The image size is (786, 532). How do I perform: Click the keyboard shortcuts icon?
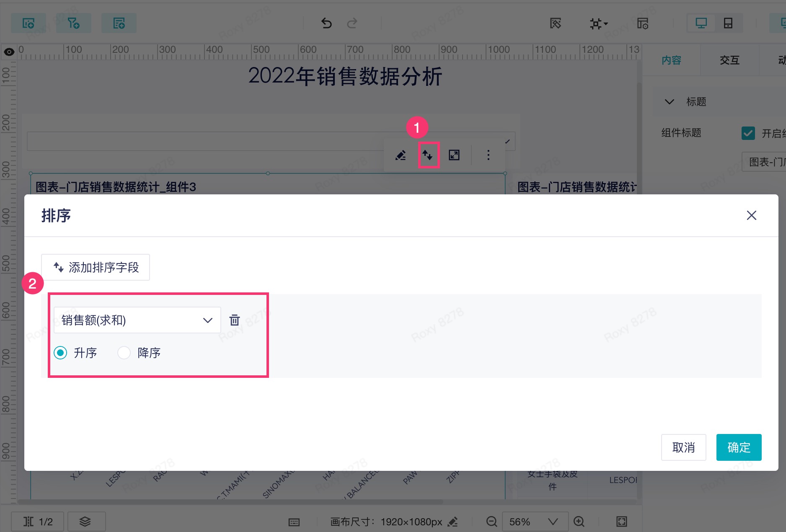point(294,522)
